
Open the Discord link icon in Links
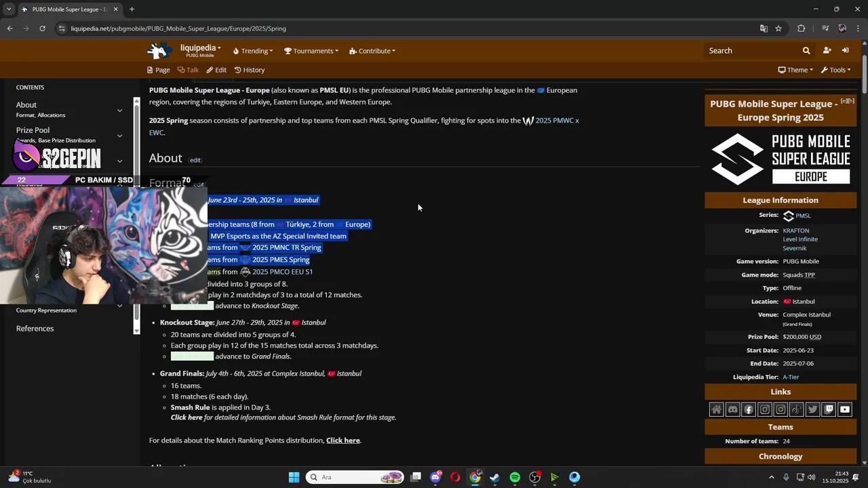pos(732,409)
